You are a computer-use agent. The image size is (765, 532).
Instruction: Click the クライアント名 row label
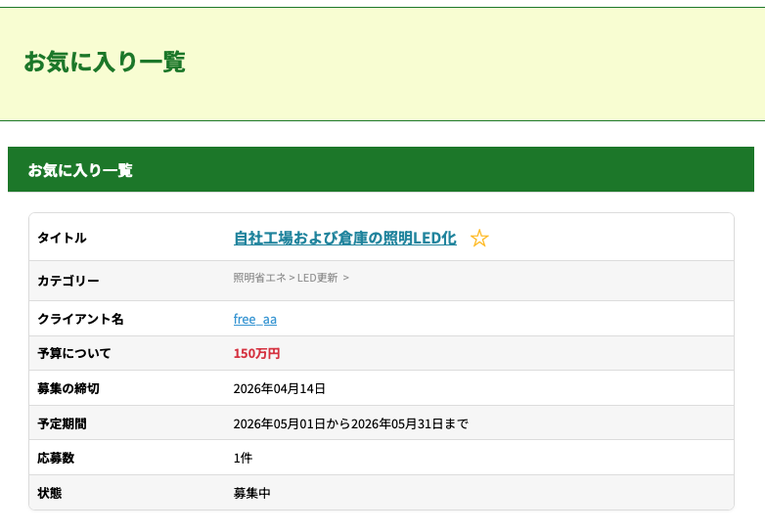tap(80, 319)
